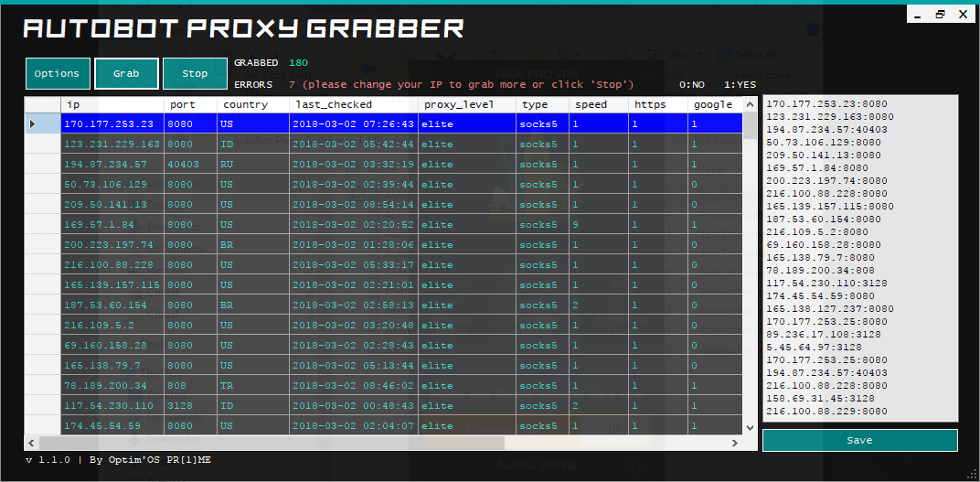Sort by the https column header

click(658, 104)
